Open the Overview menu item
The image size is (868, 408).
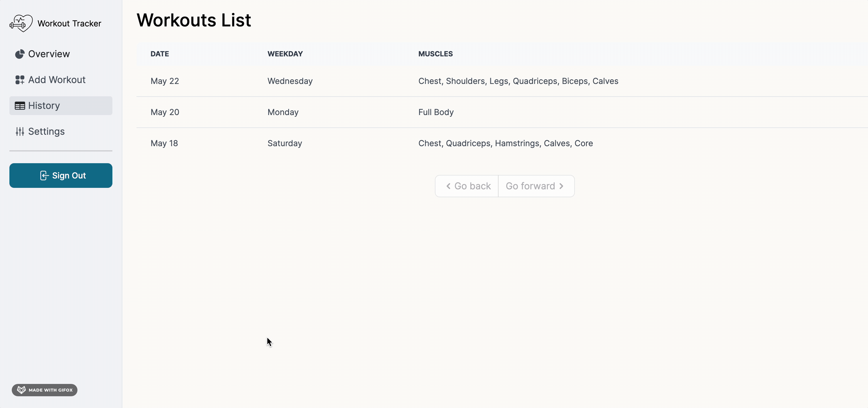click(x=61, y=54)
